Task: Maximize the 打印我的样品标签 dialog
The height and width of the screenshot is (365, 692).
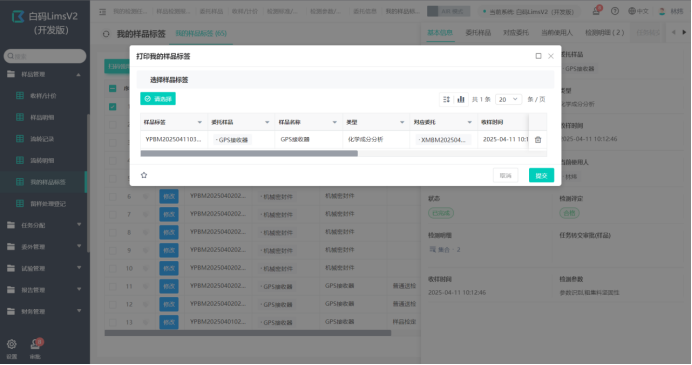Action: pyautogui.click(x=538, y=56)
